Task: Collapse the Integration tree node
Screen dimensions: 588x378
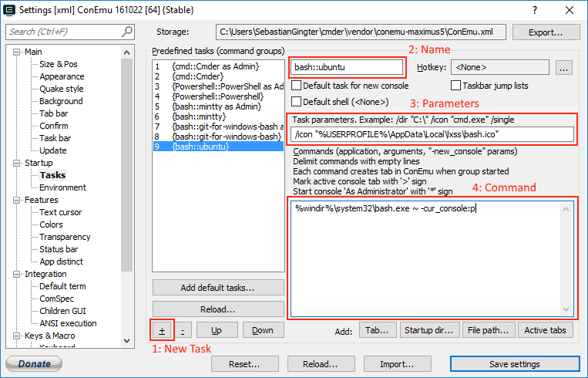Action: (x=18, y=274)
